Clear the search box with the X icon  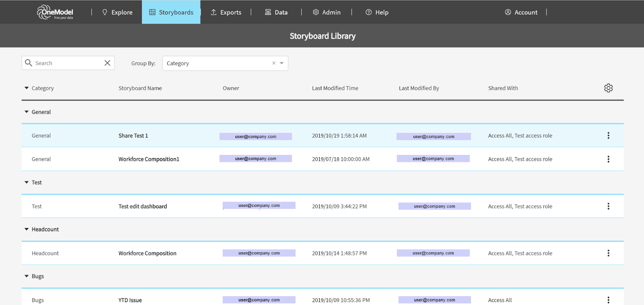(x=107, y=63)
